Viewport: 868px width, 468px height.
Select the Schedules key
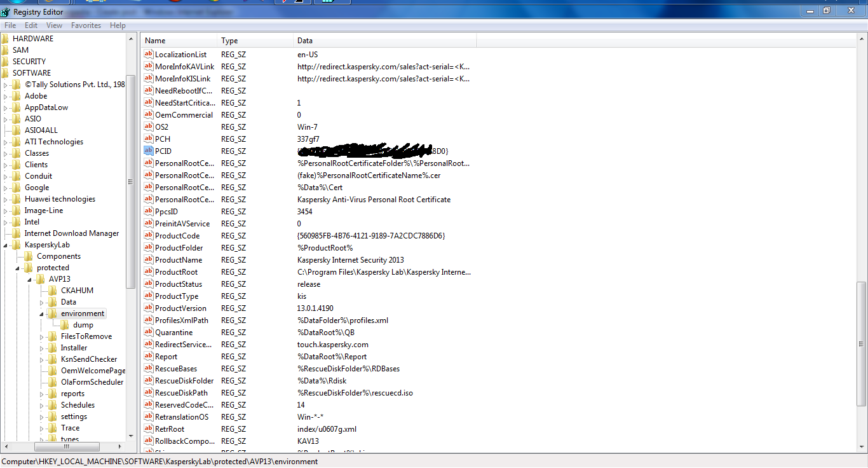click(x=78, y=404)
